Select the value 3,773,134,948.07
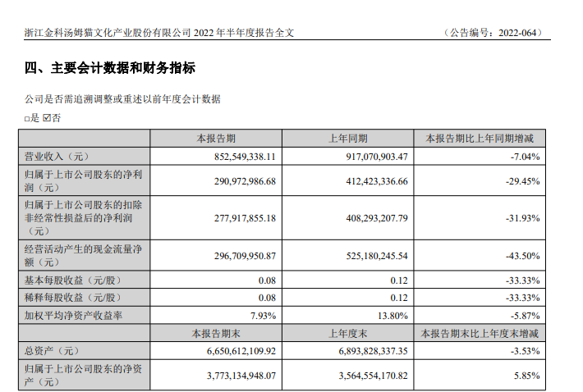The width and height of the screenshot is (583, 392). click(x=241, y=376)
